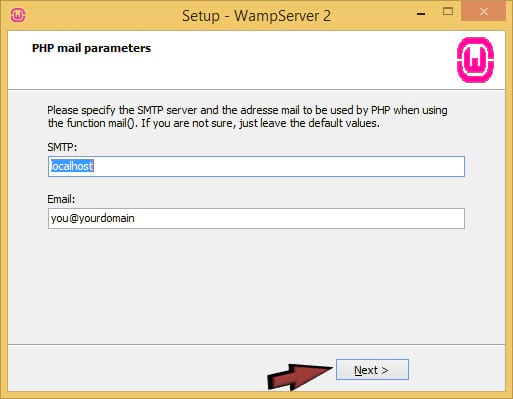Click empty gray area below Email field
513x399 pixels.
pos(256,287)
